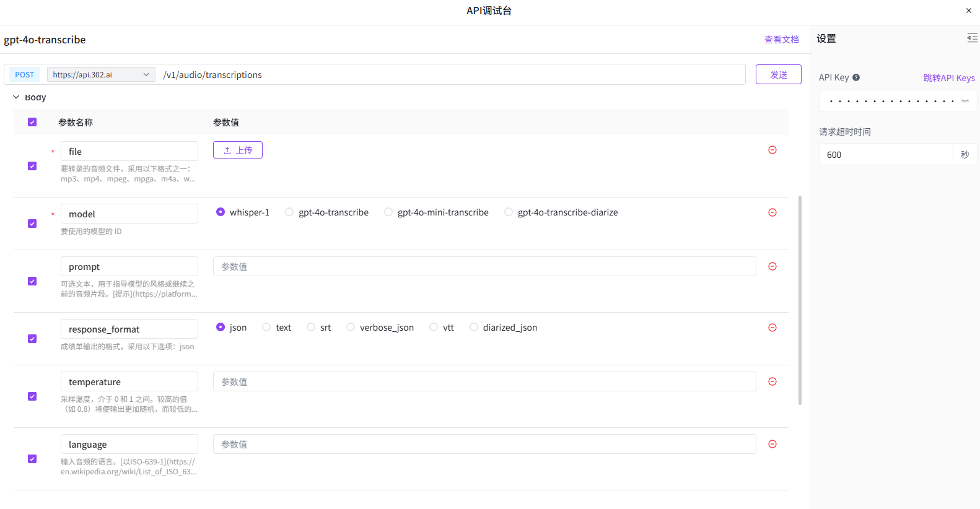Screen dimensions: 980x509
Task: Toggle the select-all parameters checkbox
Action: point(32,122)
